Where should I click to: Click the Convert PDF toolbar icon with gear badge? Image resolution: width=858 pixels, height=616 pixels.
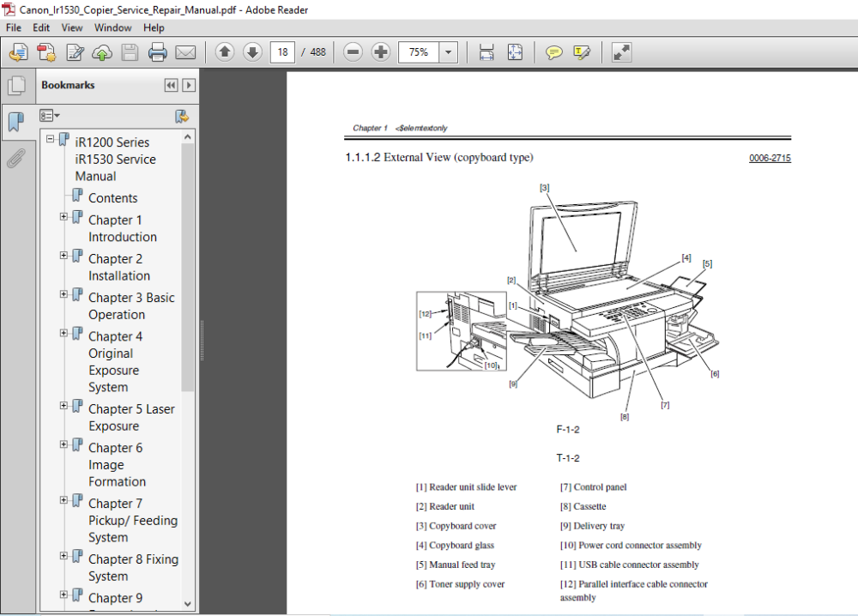point(46,52)
